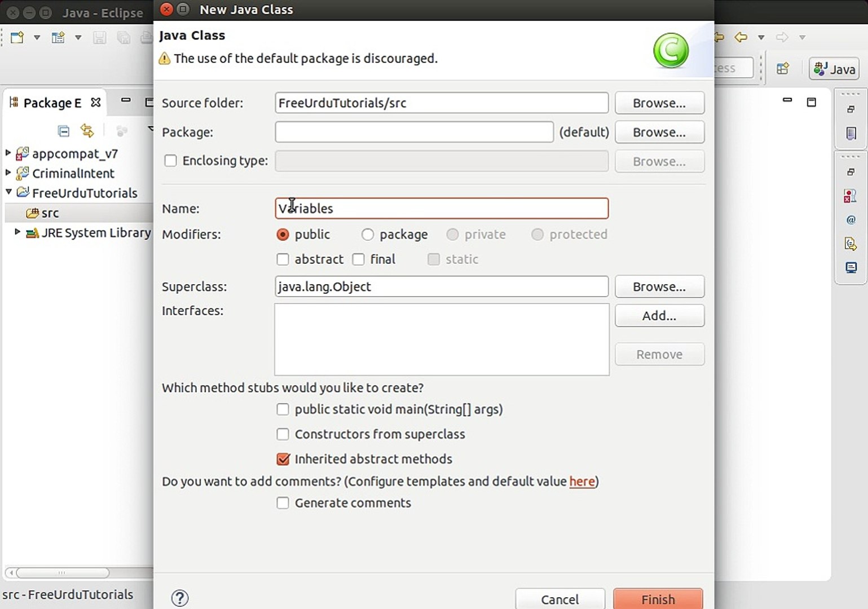Open the New wizard dropdown arrow
Image resolution: width=868 pixels, height=609 pixels.
tap(37, 38)
